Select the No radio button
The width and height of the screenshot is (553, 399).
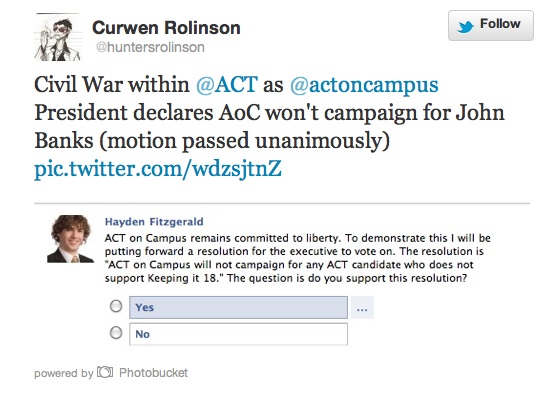[x=116, y=333]
